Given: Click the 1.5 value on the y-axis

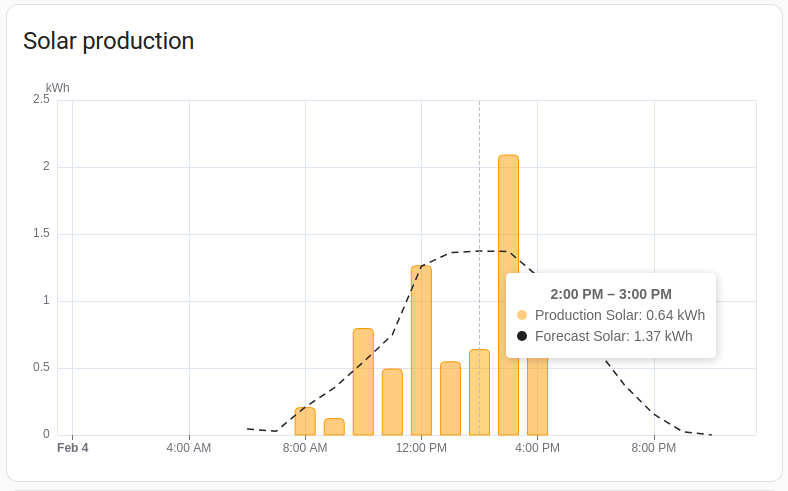Looking at the screenshot, I should point(41,234).
